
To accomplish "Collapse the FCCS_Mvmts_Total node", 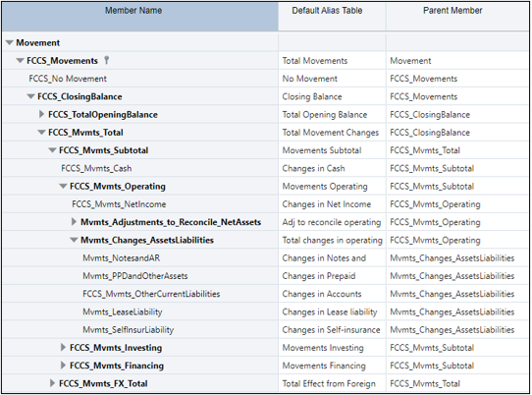I will tap(41, 133).
